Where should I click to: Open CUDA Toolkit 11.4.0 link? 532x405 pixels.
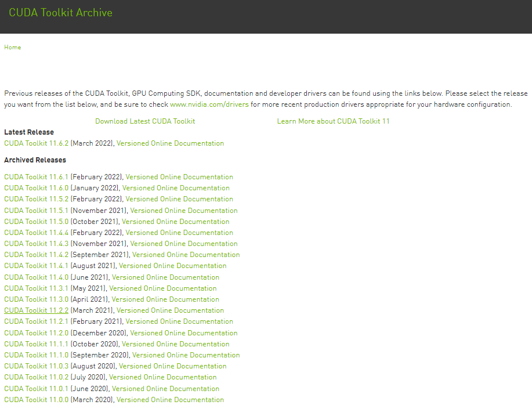37,277
